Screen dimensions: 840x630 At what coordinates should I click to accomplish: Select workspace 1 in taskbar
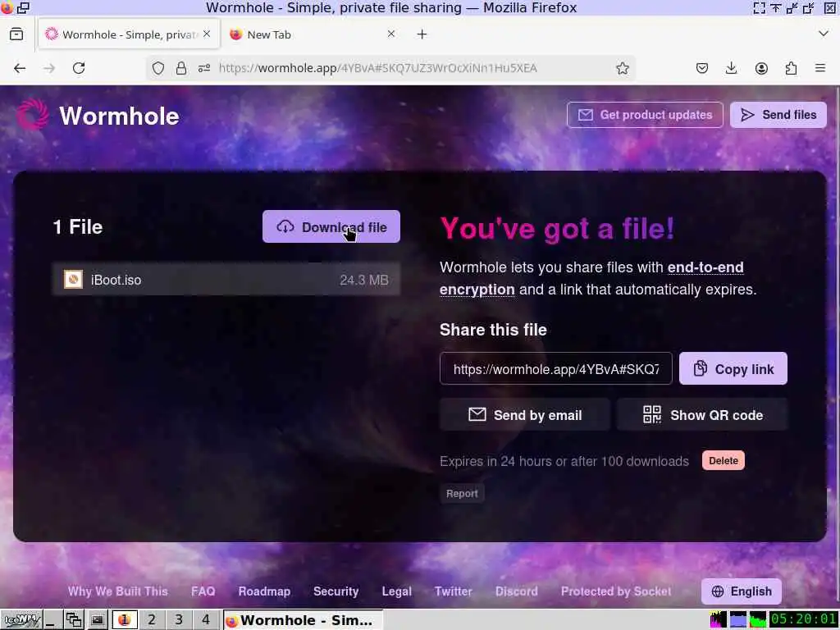(125, 620)
